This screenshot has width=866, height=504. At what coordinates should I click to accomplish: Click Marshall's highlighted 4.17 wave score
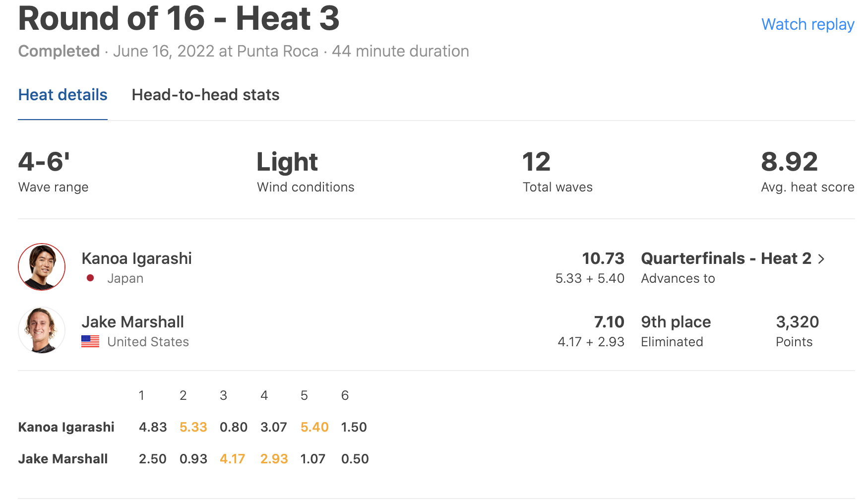[233, 459]
